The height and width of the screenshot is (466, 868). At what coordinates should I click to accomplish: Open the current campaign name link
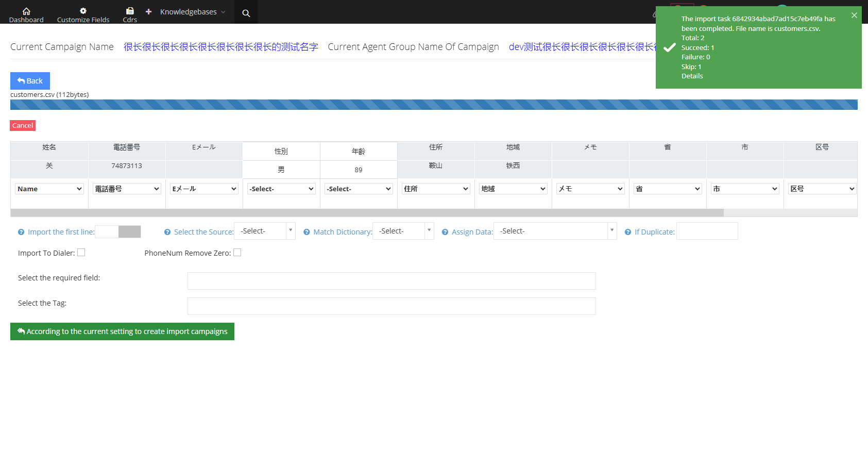tap(220, 47)
